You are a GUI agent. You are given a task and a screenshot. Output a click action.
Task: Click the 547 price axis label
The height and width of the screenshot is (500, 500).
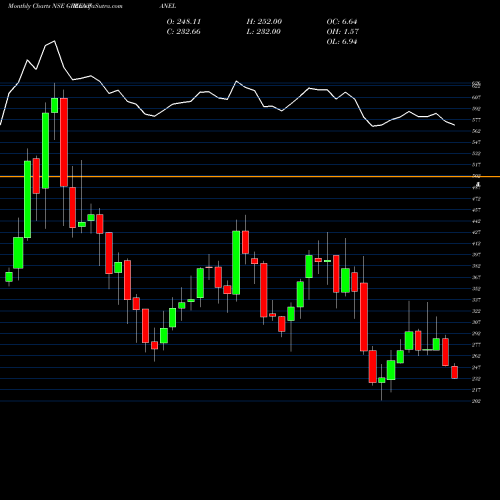tap(476, 142)
